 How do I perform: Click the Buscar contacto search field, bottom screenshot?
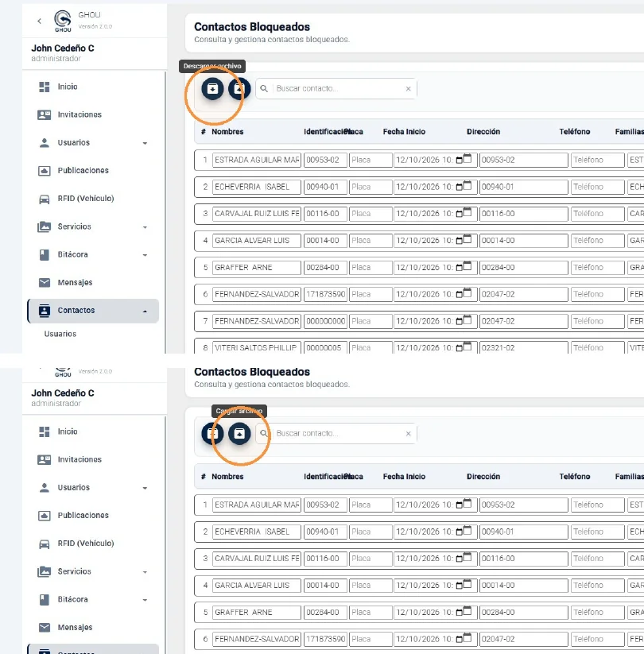(x=336, y=433)
